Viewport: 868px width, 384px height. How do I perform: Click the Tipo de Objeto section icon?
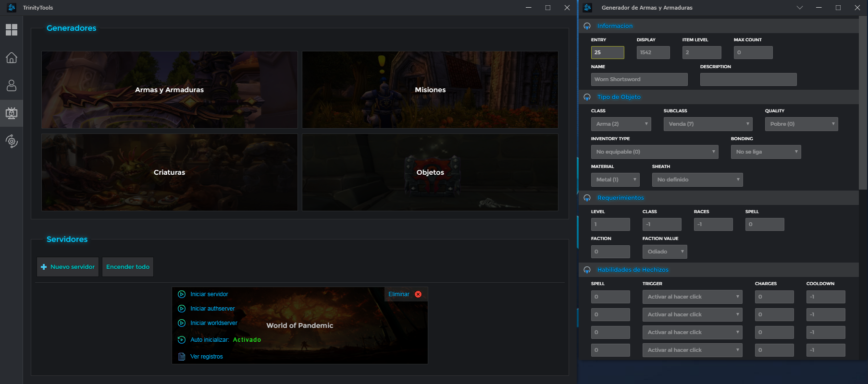pyautogui.click(x=587, y=97)
